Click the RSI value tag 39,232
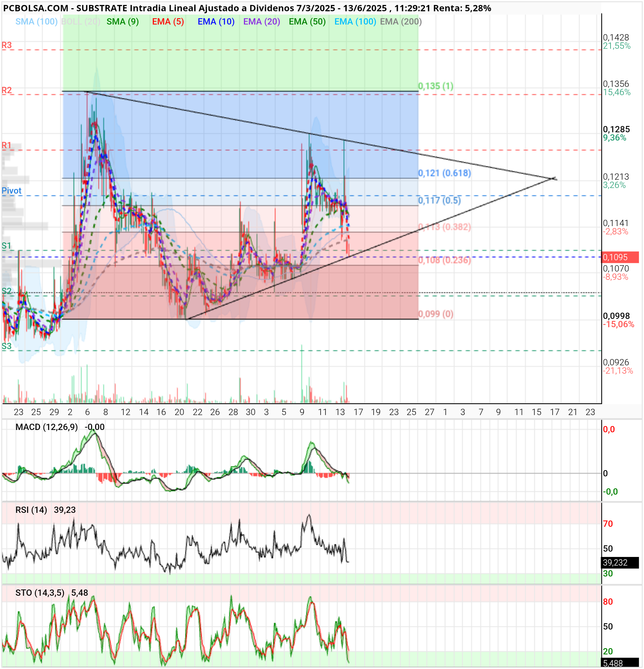Viewport: 644px width, 669px height. (620, 563)
